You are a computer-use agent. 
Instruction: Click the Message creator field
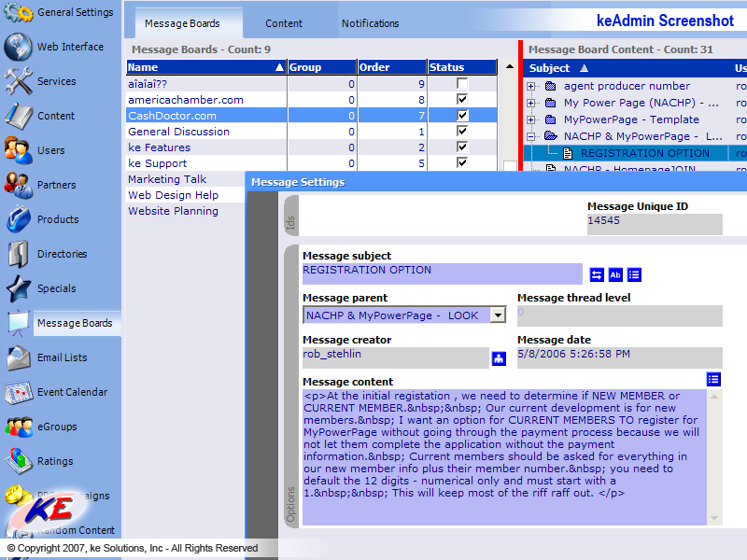tap(395, 357)
